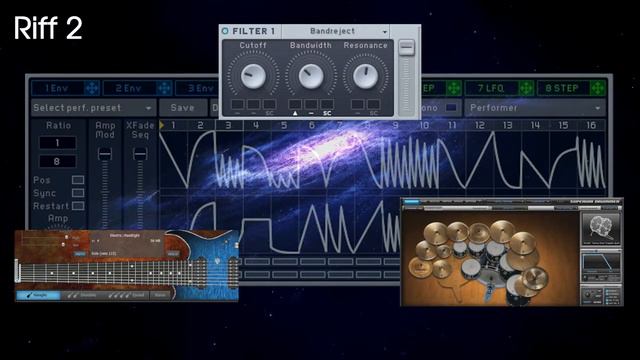Click first modulation slot under Resonance knob
This screenshot has height=360, width=640.
358,104
